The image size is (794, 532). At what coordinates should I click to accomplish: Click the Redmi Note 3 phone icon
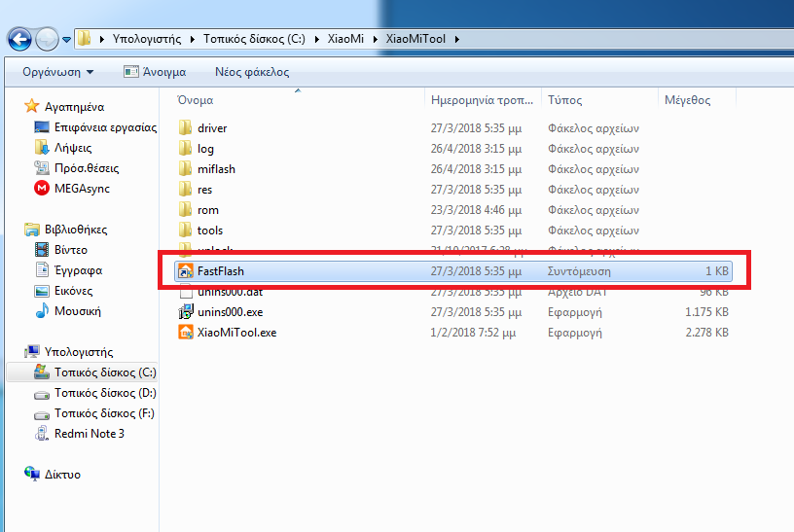42,434
